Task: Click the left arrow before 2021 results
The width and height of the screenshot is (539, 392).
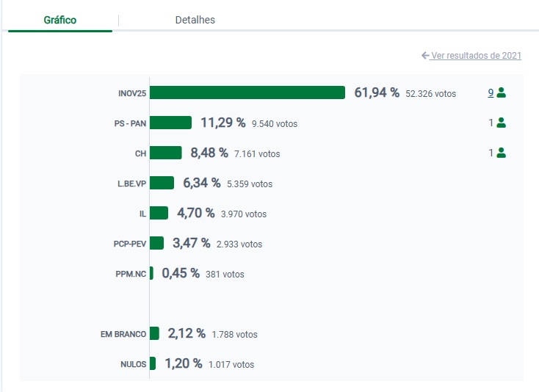Action: click(425, 56)
